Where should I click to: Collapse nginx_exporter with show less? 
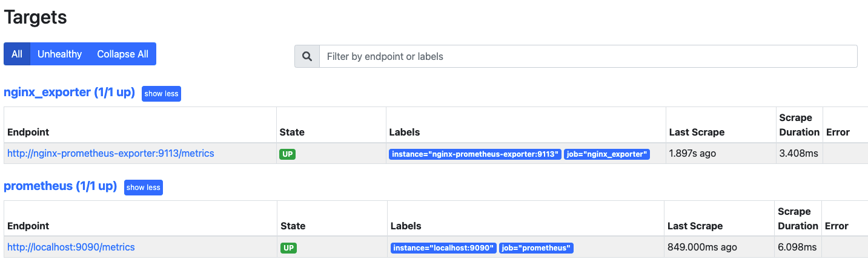pos(161,94)
